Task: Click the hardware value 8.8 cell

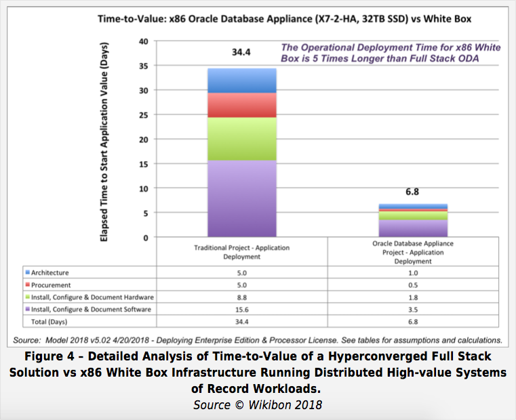Action: (242, 297)
